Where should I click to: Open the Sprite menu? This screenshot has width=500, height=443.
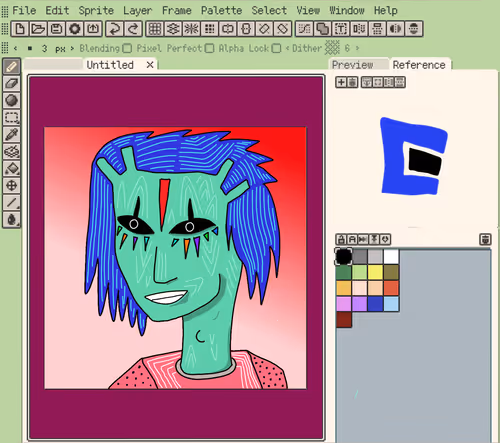[x=96, y=10]
